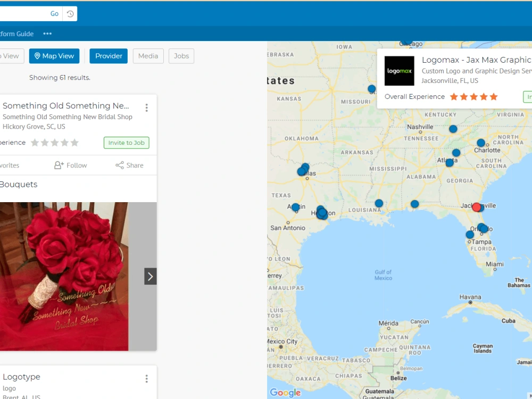Select the map marker near Nashville in Kentucky

(x=453, y=129)
